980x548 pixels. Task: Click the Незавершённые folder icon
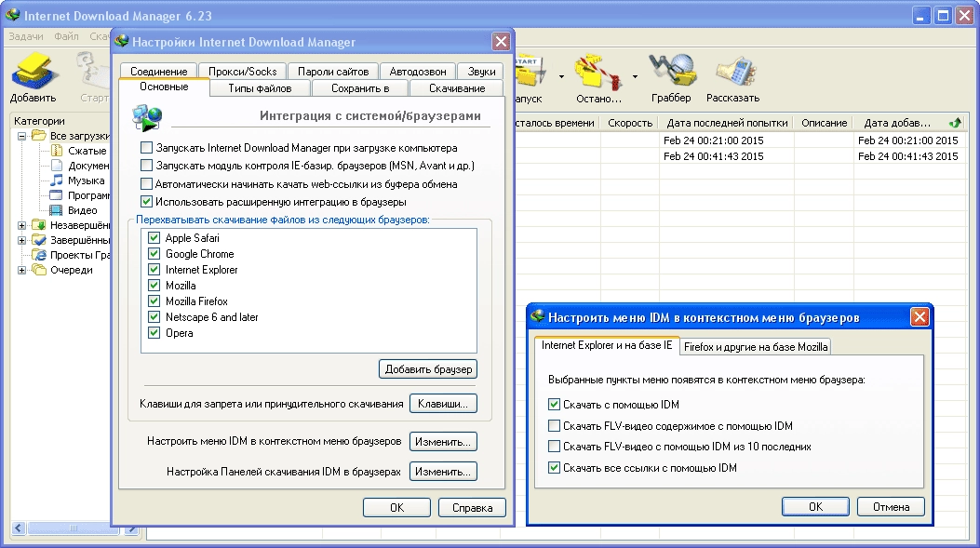[39, 225]
